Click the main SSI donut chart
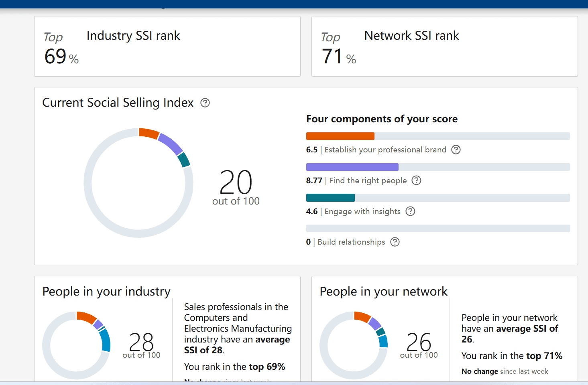Viewport: 588px width, 385px height. pos(138,183)
